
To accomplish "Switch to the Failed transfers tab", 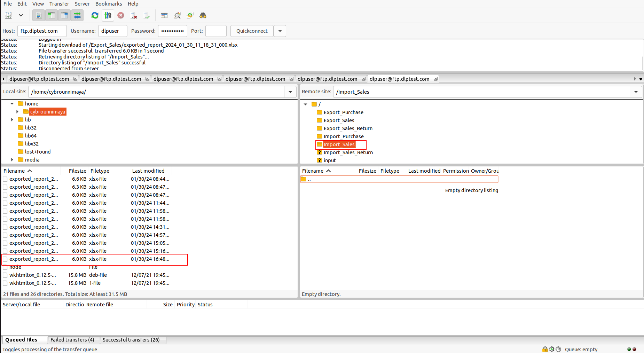I will [72, 340].
